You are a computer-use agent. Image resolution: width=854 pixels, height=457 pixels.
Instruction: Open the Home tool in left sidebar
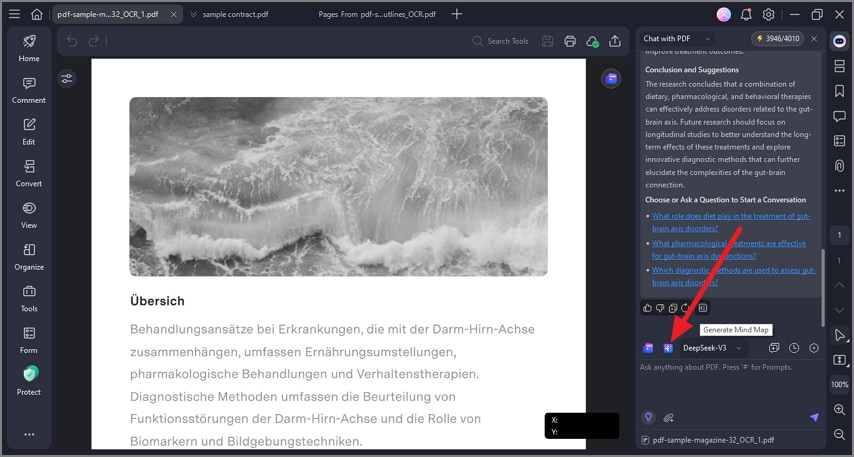pyautogui.click(x=29, y=48)
